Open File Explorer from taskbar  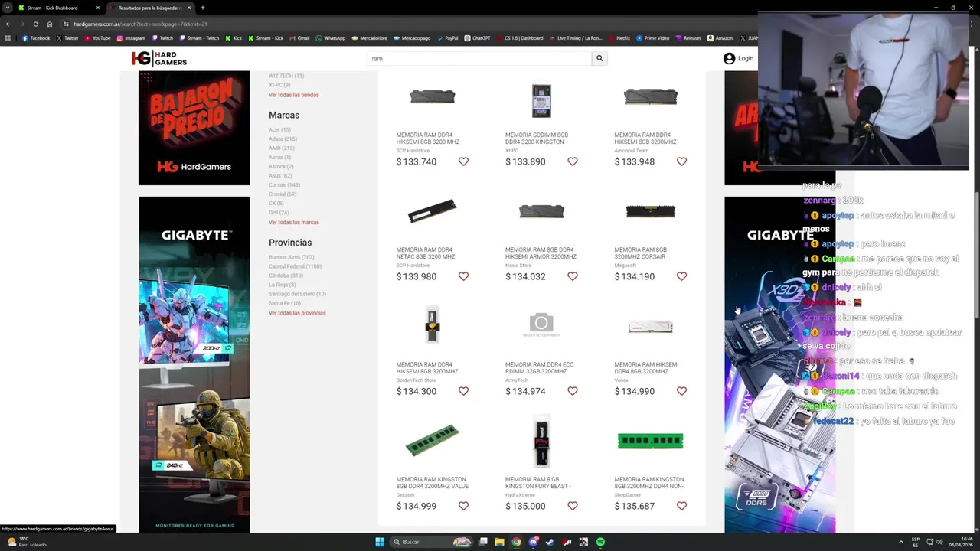coord(499,542)
